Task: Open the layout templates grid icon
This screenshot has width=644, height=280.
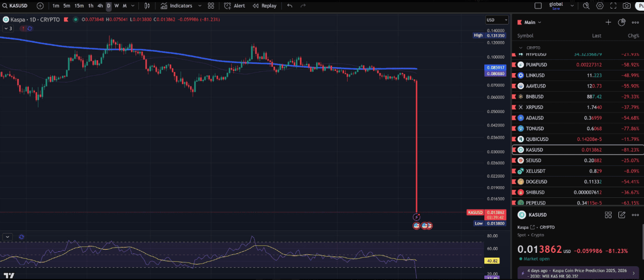Action: (x=211, y=6)
